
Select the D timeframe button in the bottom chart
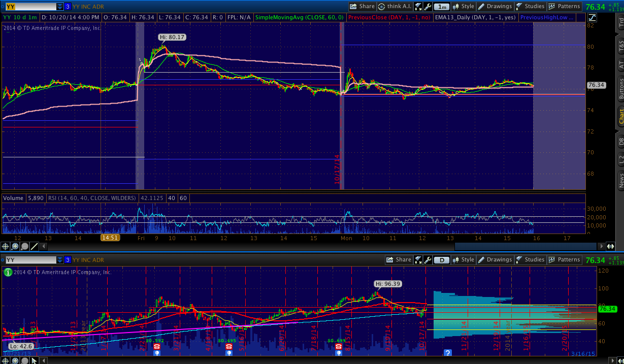pyautogui.click(x=442, y=260)
